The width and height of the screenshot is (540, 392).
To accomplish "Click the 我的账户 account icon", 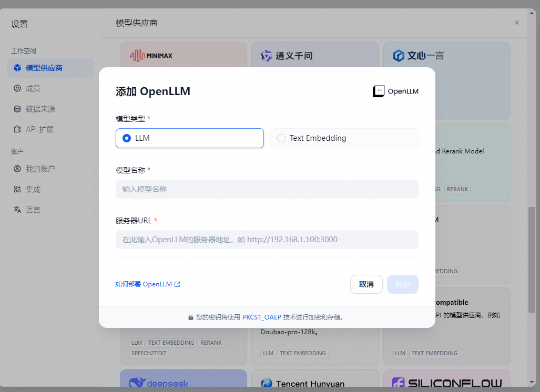I will tap(18, 169).
